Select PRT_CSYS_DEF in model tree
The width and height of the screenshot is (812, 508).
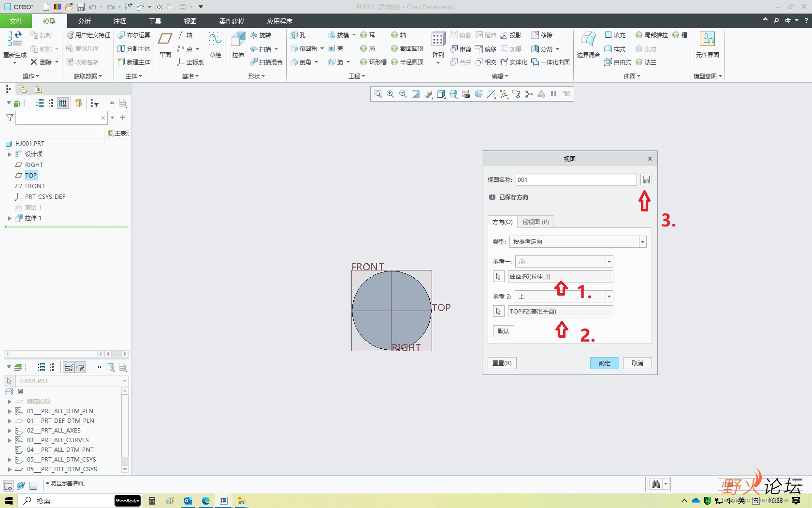[45, 197]
